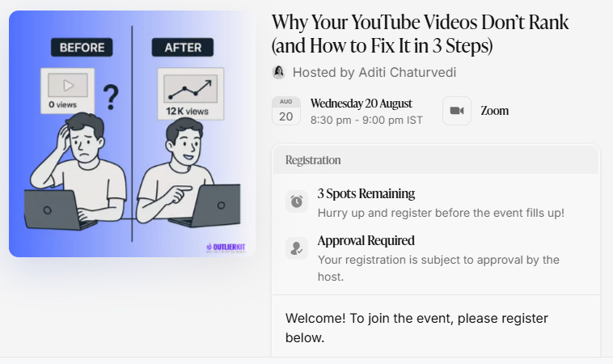Click the OutlierKit logo on the cover image
The width and height of the screenshot is (613, 364).
[226, 248]
